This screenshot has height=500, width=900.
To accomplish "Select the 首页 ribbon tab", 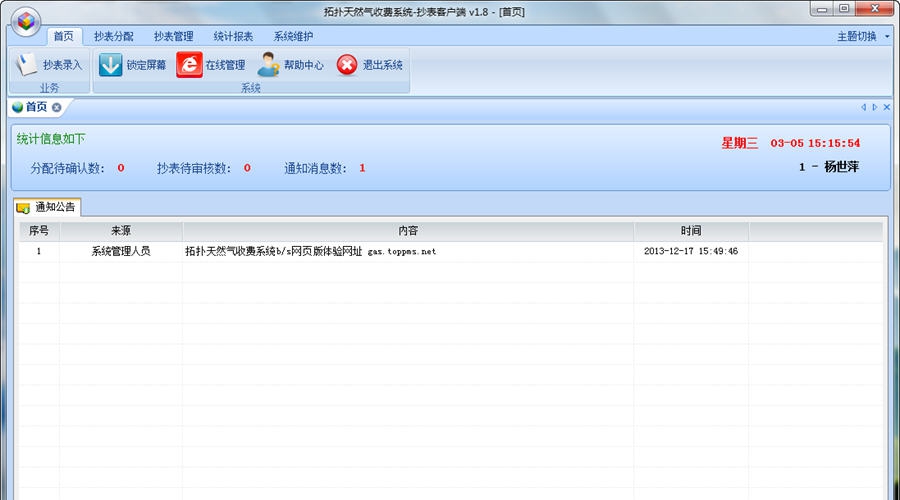I will [64, 36].
